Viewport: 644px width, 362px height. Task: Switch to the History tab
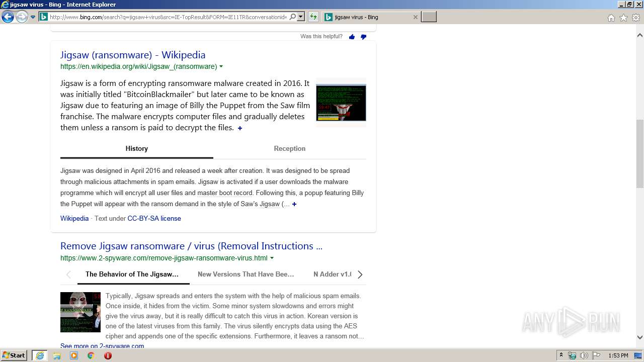[x=137, y=149]
